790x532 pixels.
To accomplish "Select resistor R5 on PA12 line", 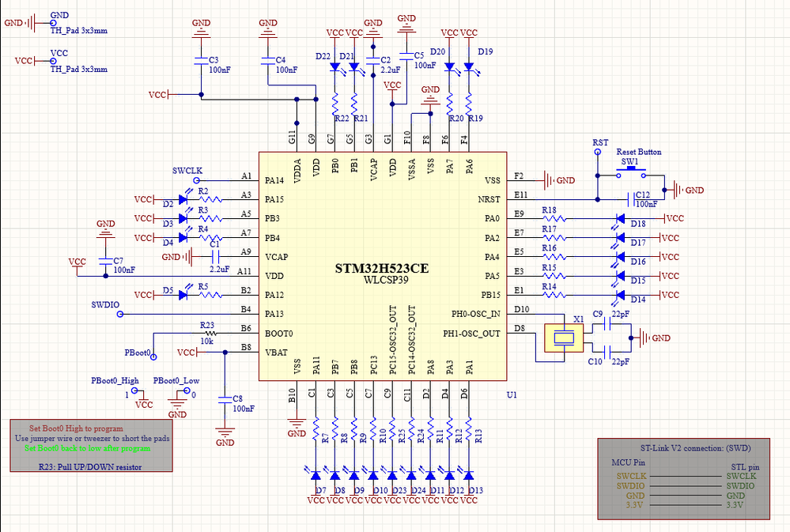I will click(x=210, y=295).
